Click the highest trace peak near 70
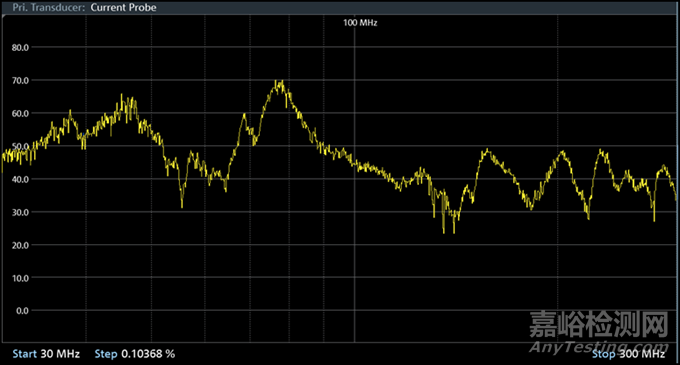 280,82
